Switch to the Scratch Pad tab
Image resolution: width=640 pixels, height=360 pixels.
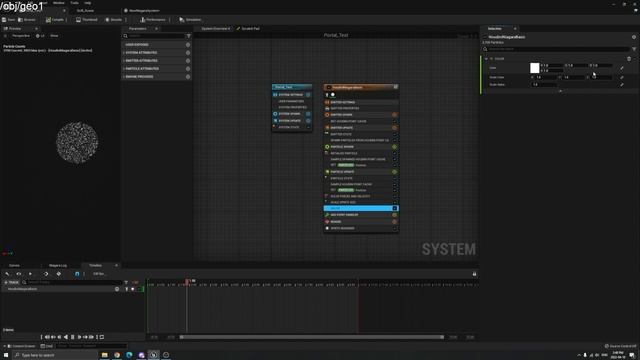[x=248, y=29]
